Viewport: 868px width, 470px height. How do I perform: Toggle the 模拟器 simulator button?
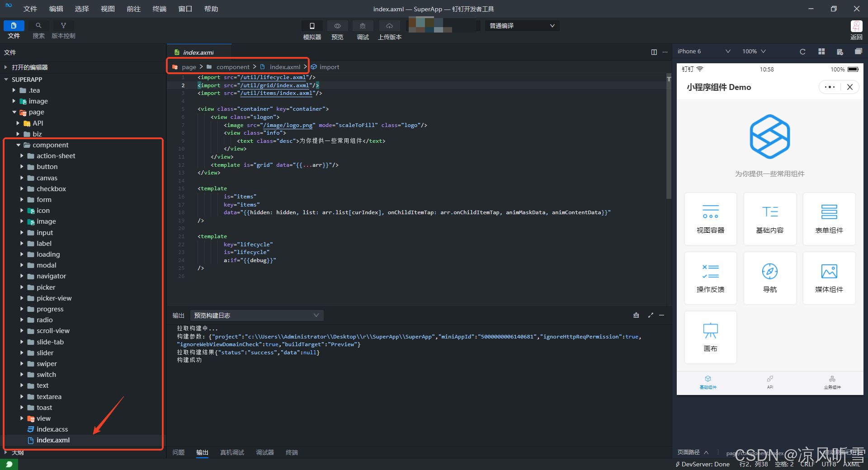(312, 26)
